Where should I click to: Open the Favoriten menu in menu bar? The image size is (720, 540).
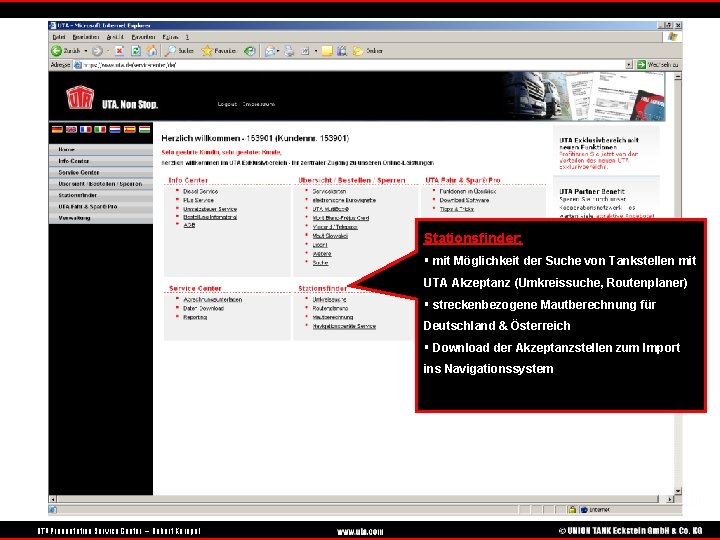[x=143, y=37]
